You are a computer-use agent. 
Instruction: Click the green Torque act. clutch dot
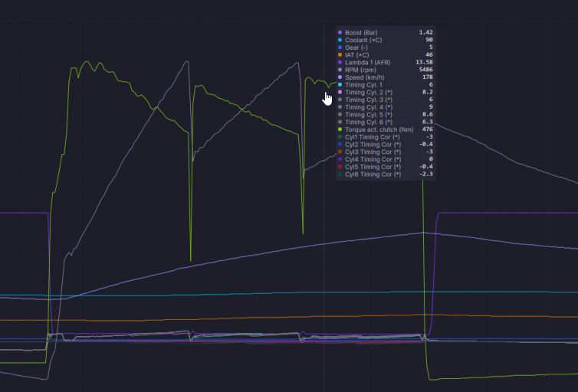340,129
